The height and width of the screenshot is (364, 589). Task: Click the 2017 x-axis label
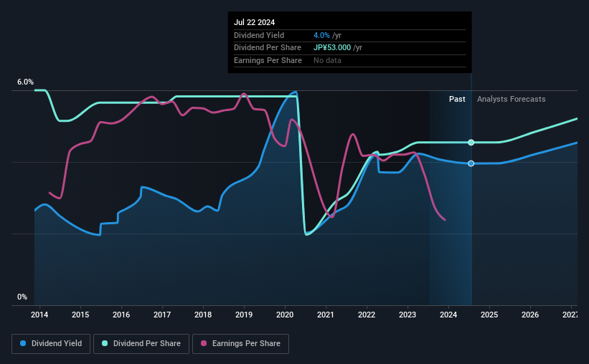tap(162, 315)
